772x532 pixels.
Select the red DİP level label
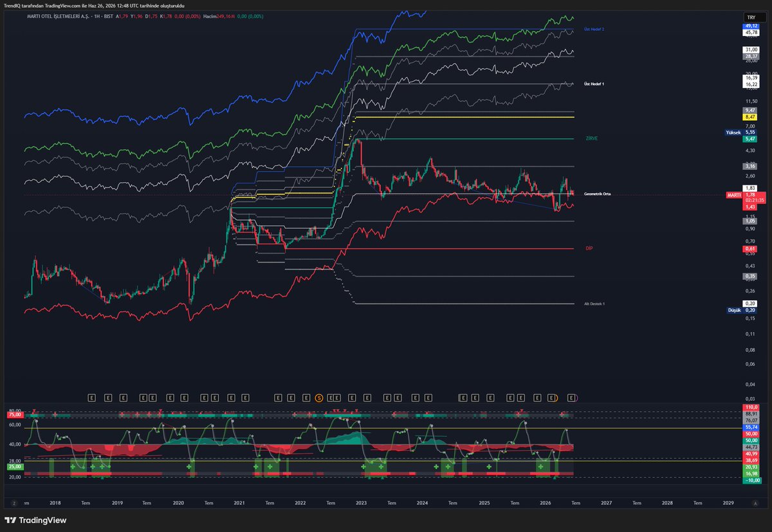(x=589, y=248)
